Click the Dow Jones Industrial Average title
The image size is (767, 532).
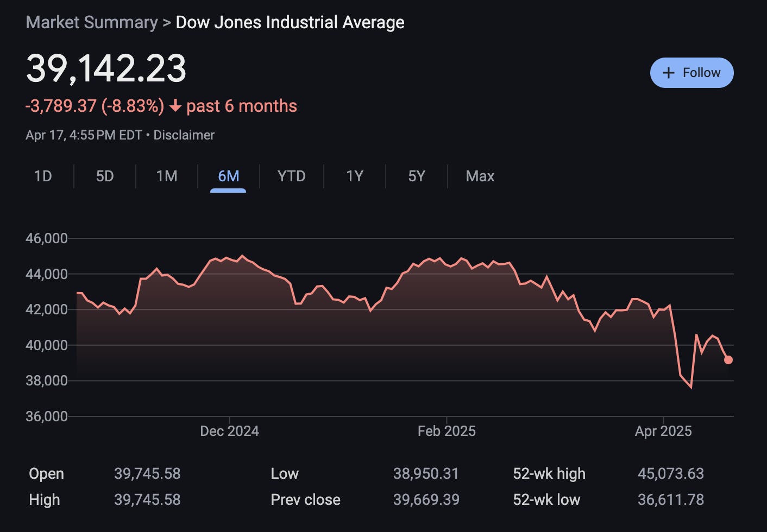[290, 22]
